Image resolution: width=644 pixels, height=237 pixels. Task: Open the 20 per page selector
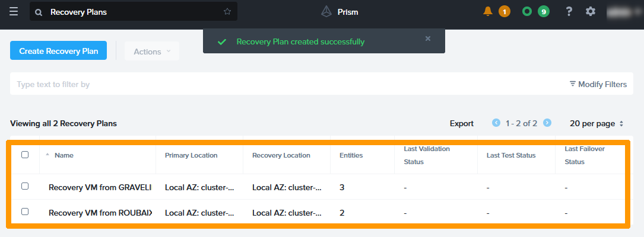click(596, 124)
